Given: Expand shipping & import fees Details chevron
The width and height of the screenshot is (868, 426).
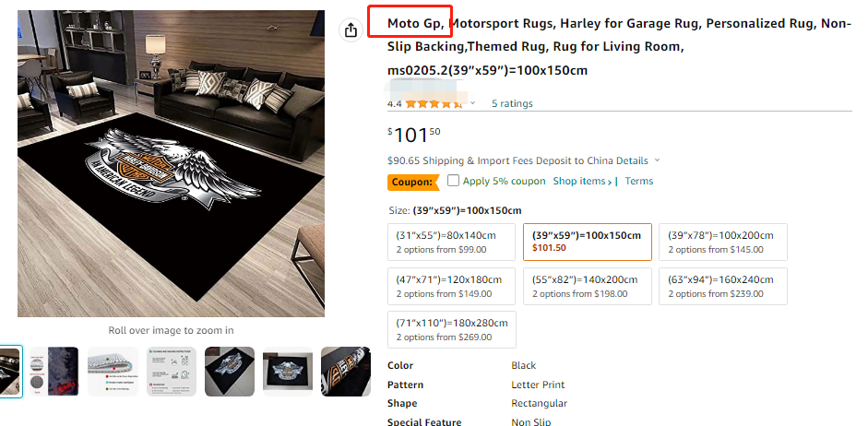Looking at the screenshot, I should pos(657,160).
